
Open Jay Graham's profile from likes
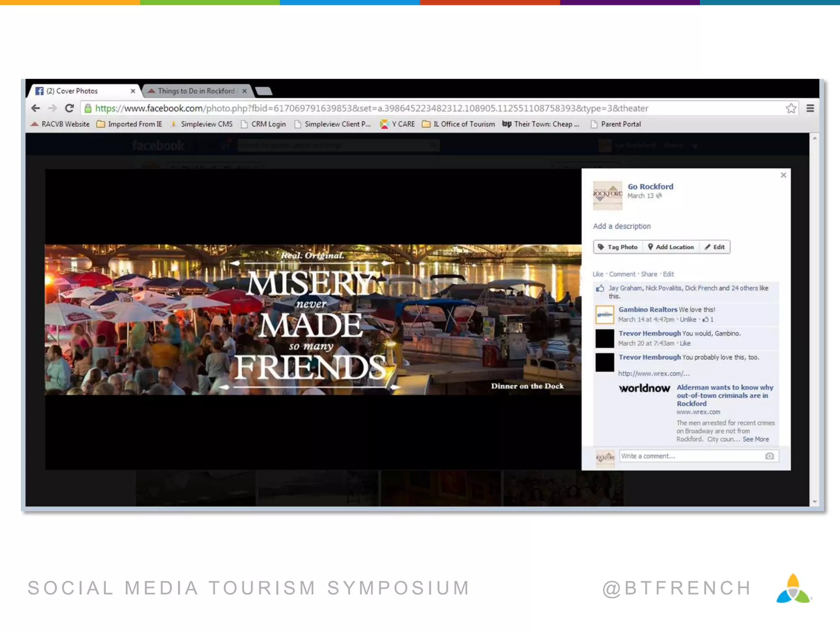coord(625,288)
